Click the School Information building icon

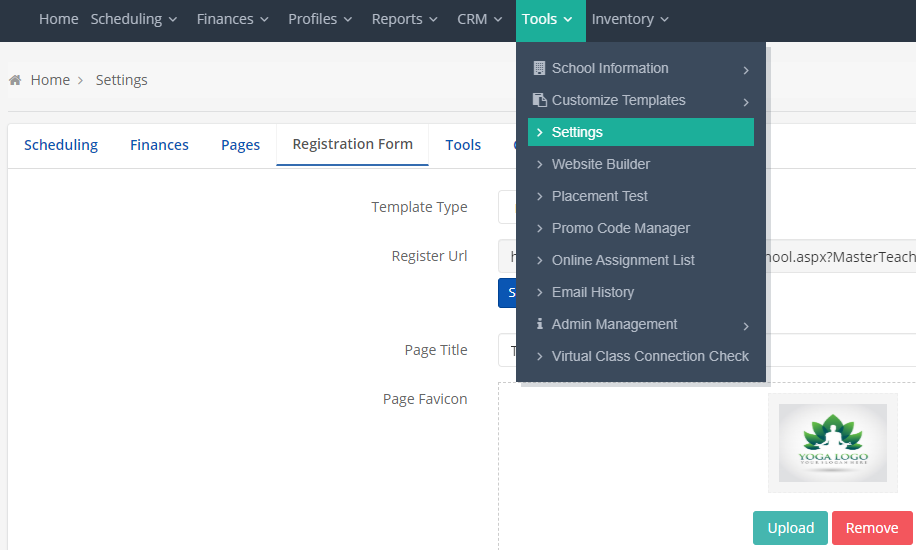(x=540, y=68)
